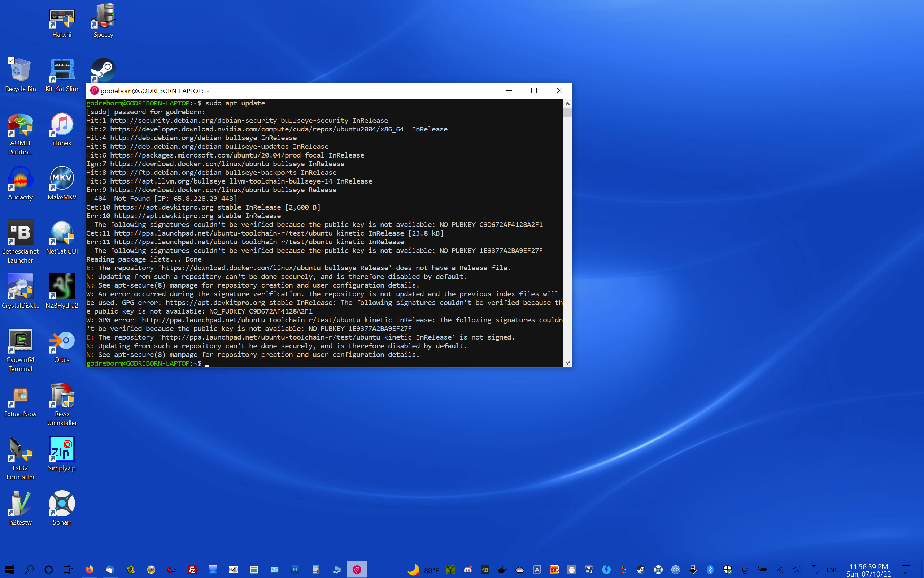The height and width of the screenshot is (578, 924).
Task: Open the clock showing 11:56:59 PM
Action: (x=869, y=570)
